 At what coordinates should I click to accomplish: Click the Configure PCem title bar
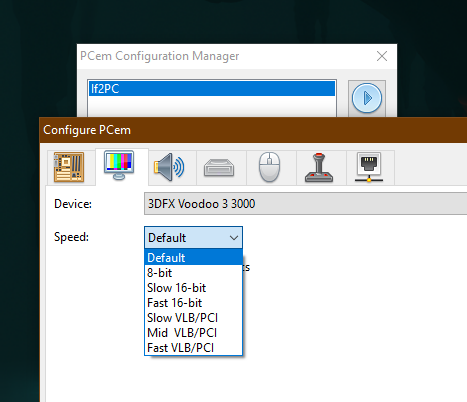[x=253, y=130]
